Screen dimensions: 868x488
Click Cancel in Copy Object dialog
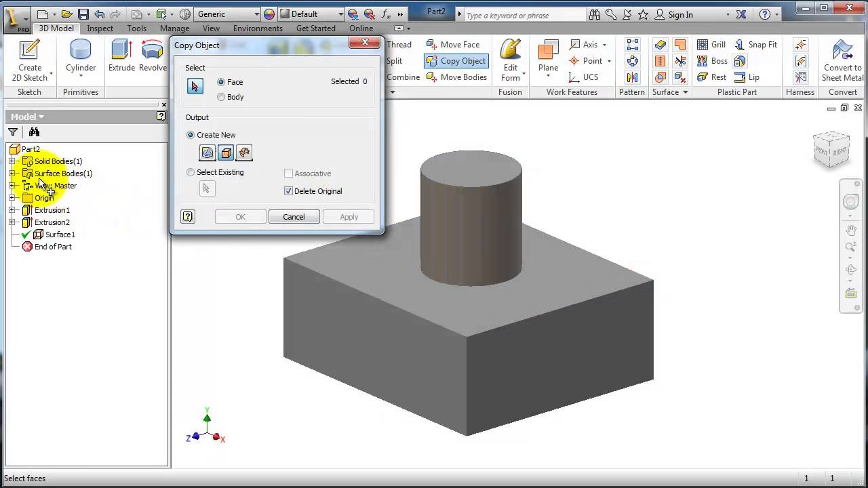coord(294,217)
